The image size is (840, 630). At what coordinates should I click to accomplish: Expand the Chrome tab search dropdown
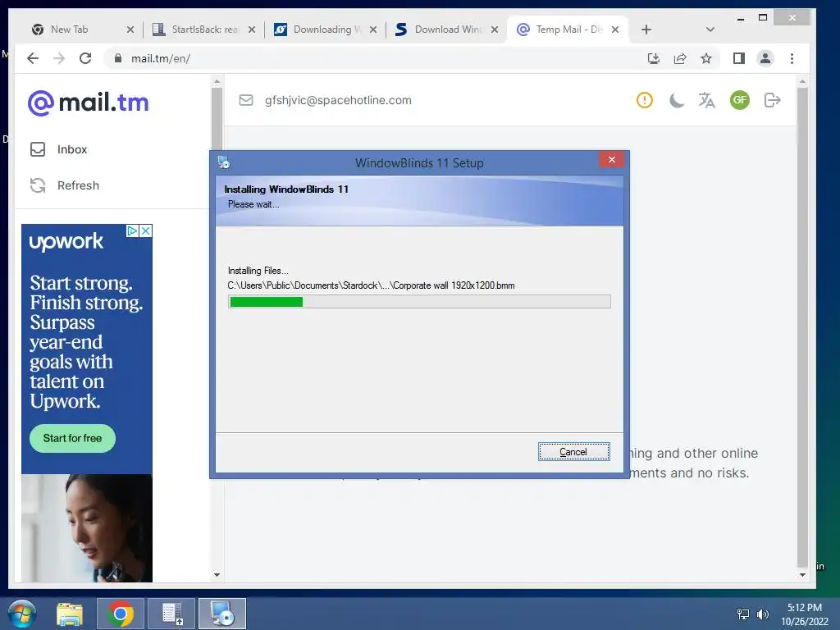710,30
